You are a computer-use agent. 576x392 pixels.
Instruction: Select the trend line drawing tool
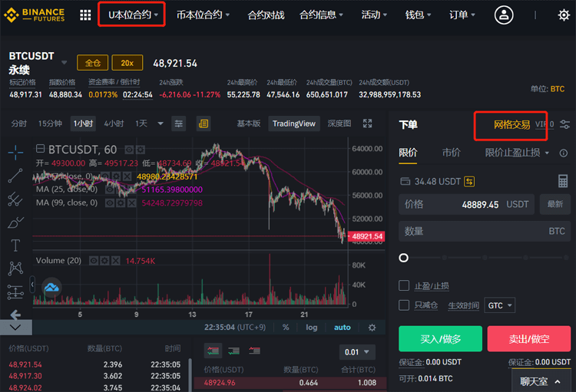tap(15, 176)
